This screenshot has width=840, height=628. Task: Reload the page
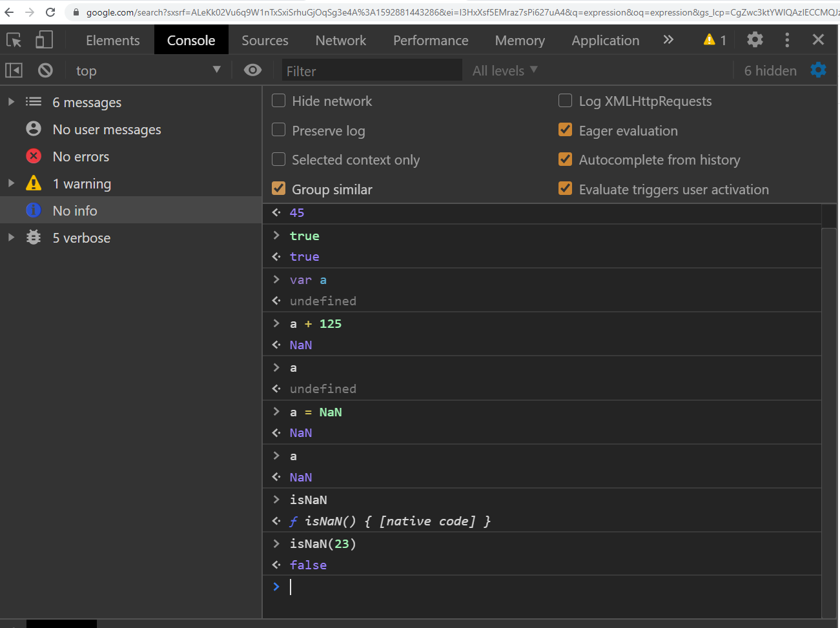point(50,12)
